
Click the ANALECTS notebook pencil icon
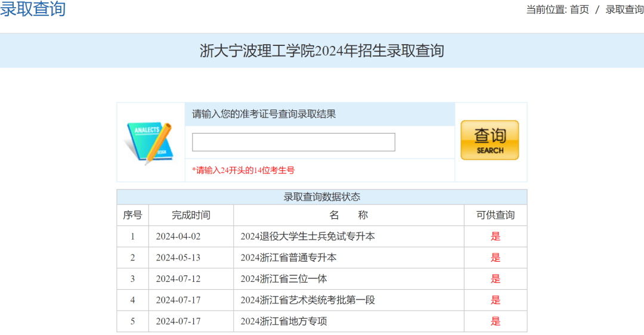148,142
